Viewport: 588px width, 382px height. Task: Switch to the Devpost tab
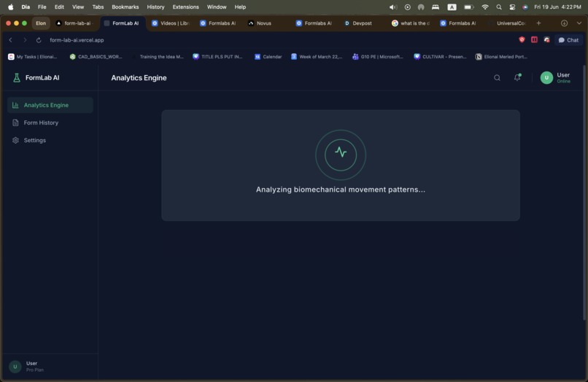[363, 23]
